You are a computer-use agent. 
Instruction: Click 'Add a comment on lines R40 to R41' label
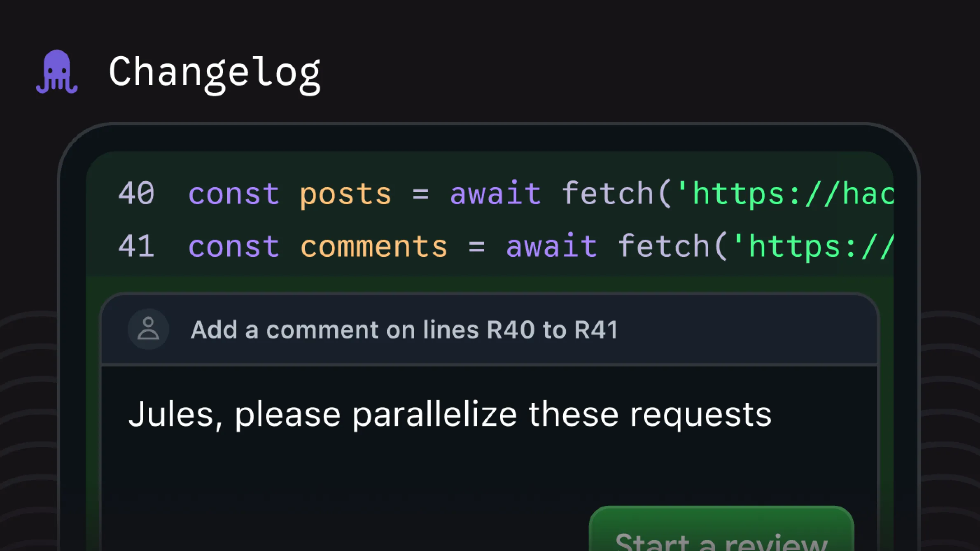[x=404, y=329]
